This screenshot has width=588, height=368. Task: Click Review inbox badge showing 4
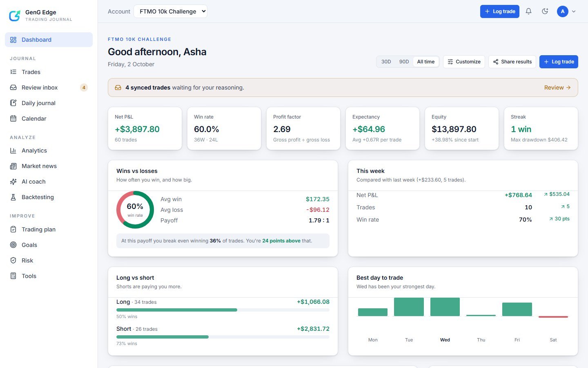point(84,88)
